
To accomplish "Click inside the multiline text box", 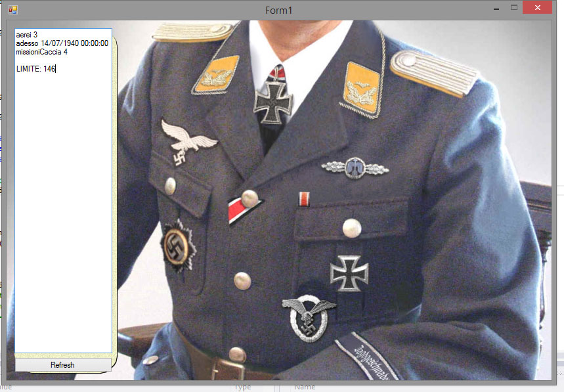I will 63,190.
